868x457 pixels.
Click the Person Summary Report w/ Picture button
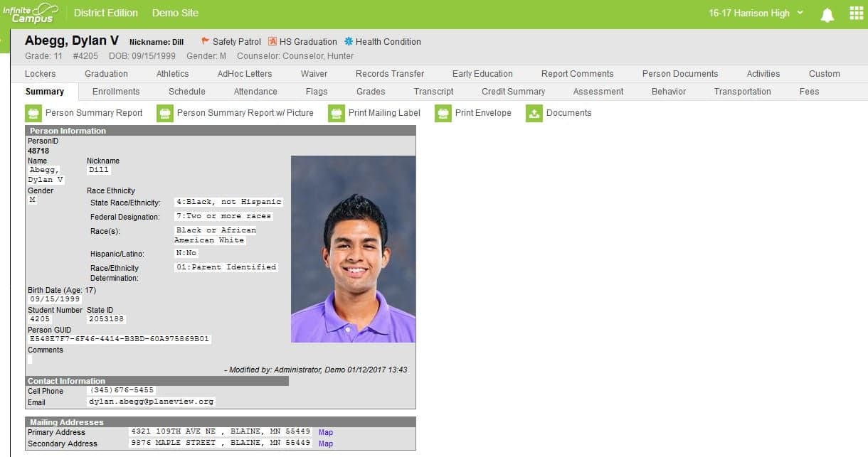[x=235, y=113]
